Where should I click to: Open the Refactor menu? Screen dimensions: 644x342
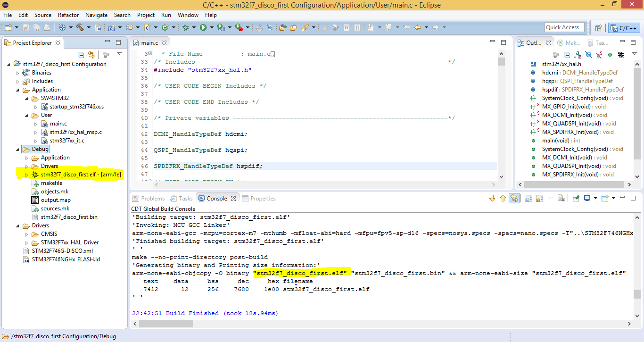(68, 15)
